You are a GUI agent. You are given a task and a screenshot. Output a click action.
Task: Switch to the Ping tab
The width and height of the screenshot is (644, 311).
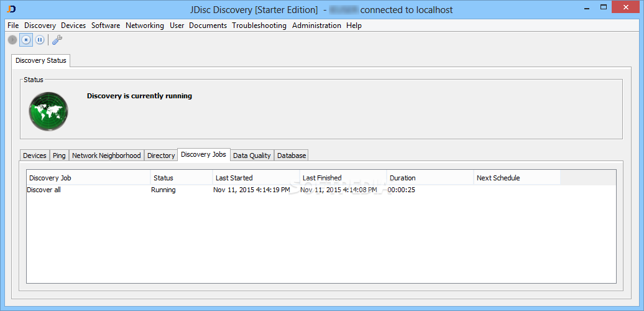pyautogui.click(x=59, y=155)
